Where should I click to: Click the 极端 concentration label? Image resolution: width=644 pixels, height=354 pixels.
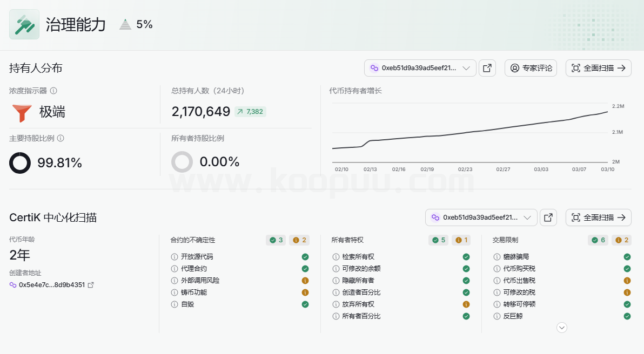[52, 112]
